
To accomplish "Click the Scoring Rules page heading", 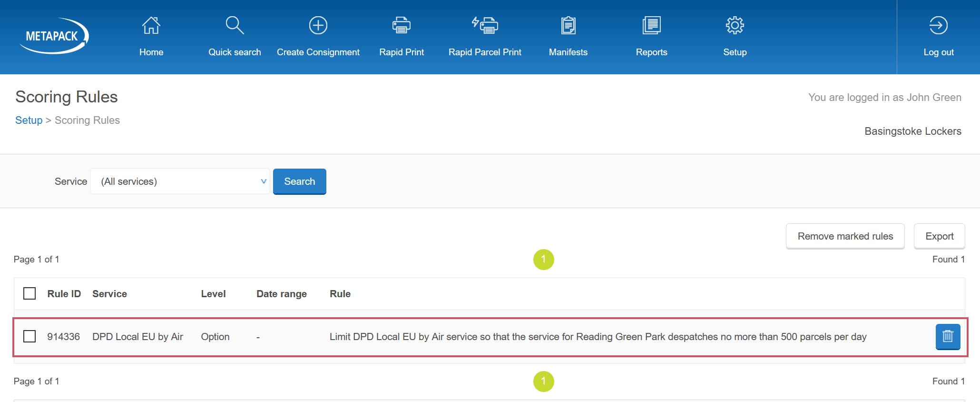I will [67, 97].
